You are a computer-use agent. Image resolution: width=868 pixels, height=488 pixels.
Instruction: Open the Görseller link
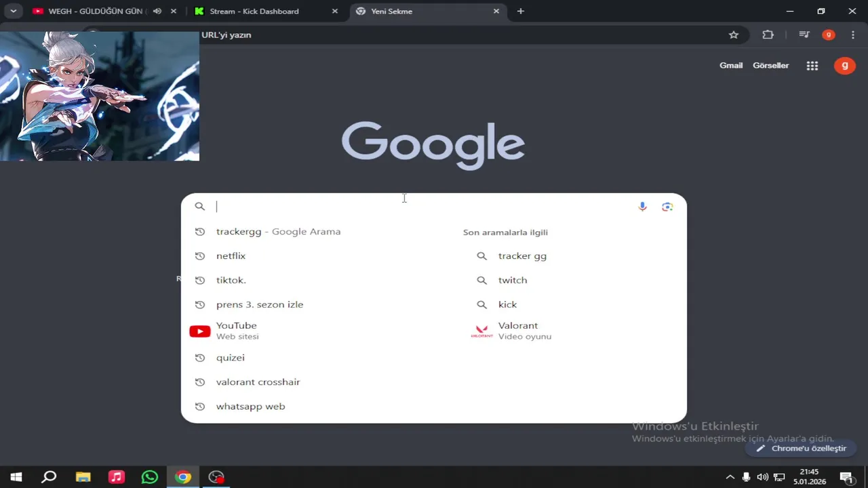pyautogui.click(x=771, y=65)
